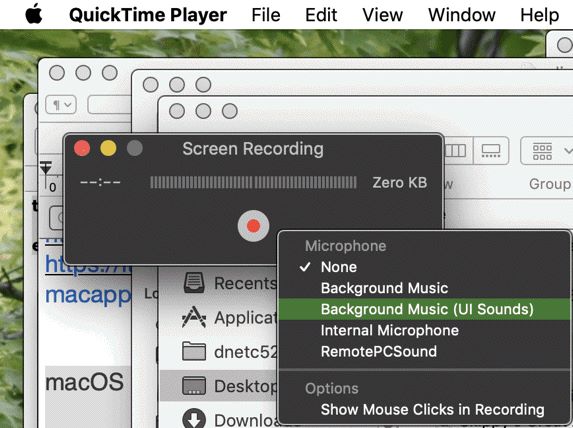Select Internal Microphone input
This screenshot has width=573, height=428.
tap(424, 330)
